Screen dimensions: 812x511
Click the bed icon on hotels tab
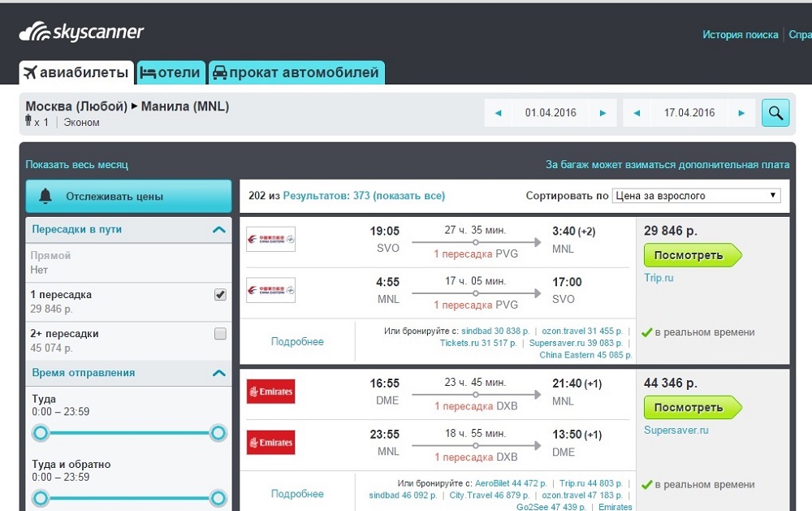tap(148, 73)
